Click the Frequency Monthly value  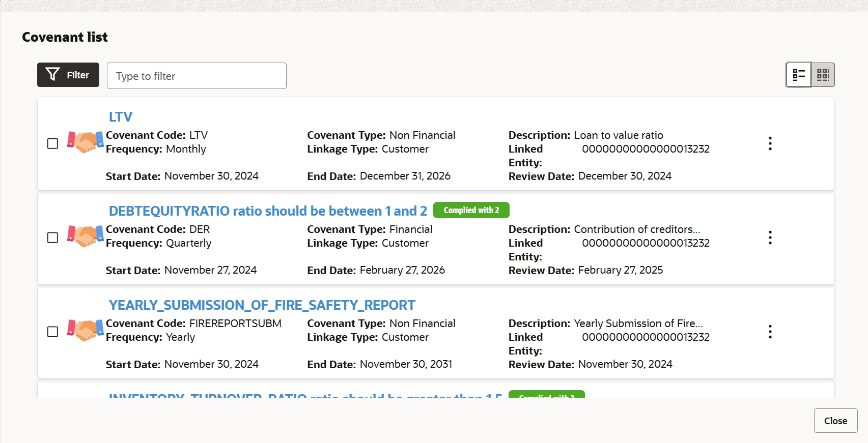click(x=186, y=149)
